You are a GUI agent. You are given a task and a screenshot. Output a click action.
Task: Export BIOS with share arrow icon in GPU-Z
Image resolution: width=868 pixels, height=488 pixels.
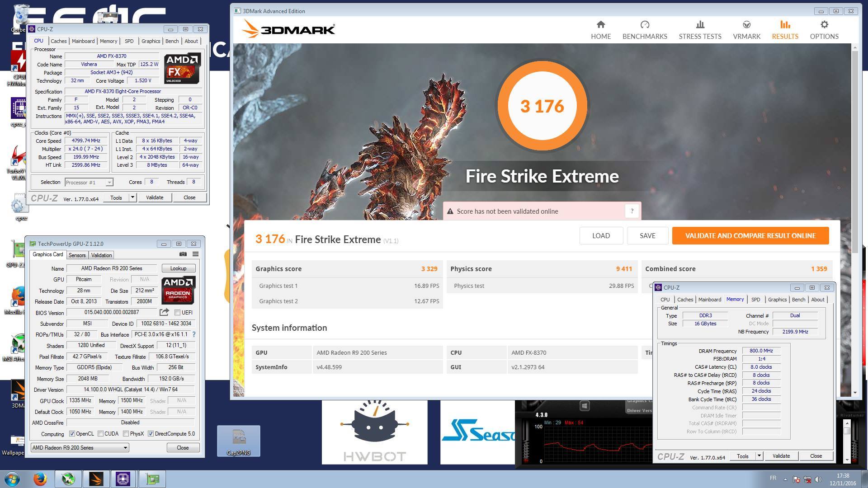164,312
